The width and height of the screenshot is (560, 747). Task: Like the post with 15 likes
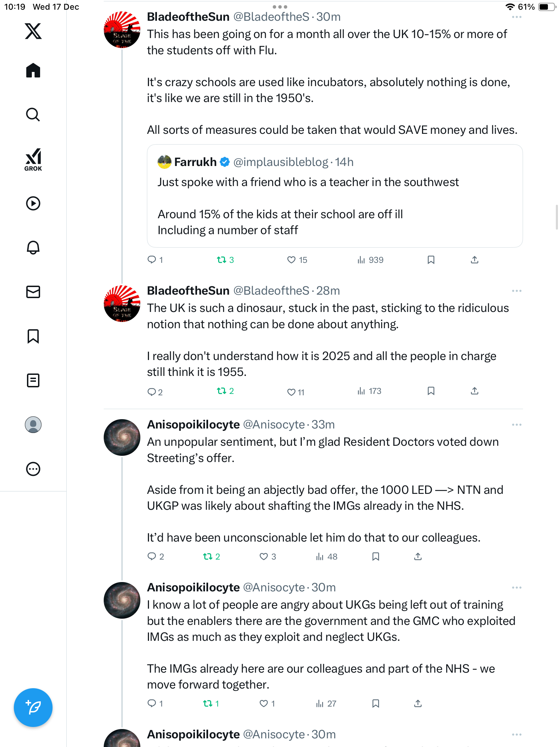tap(291, 260)
